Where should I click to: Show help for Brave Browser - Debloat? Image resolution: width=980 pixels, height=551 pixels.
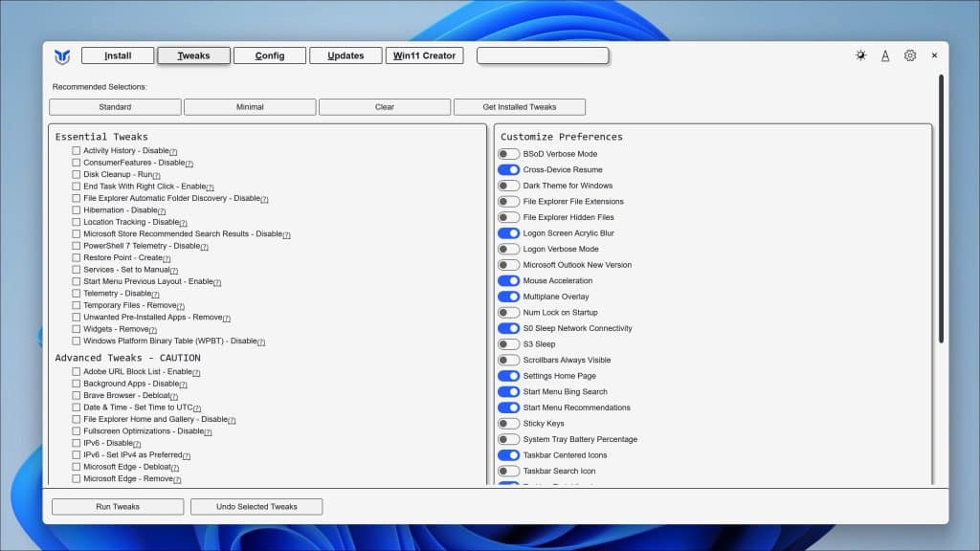174,397
